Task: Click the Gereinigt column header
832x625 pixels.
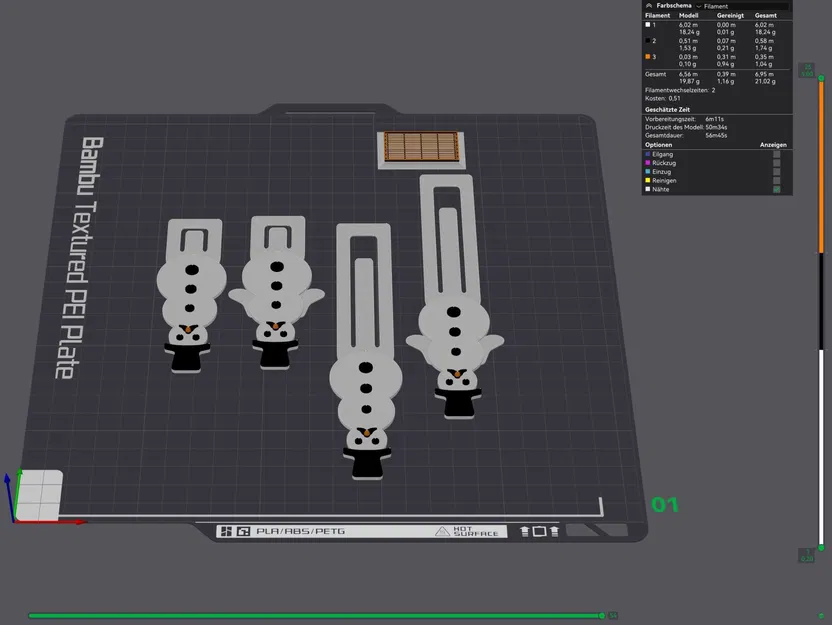Action: tap(730, 15)
